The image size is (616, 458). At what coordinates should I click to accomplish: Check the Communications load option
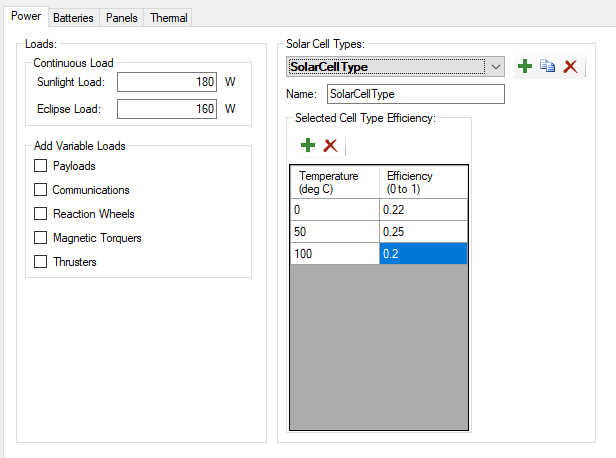tap(41, 190)
